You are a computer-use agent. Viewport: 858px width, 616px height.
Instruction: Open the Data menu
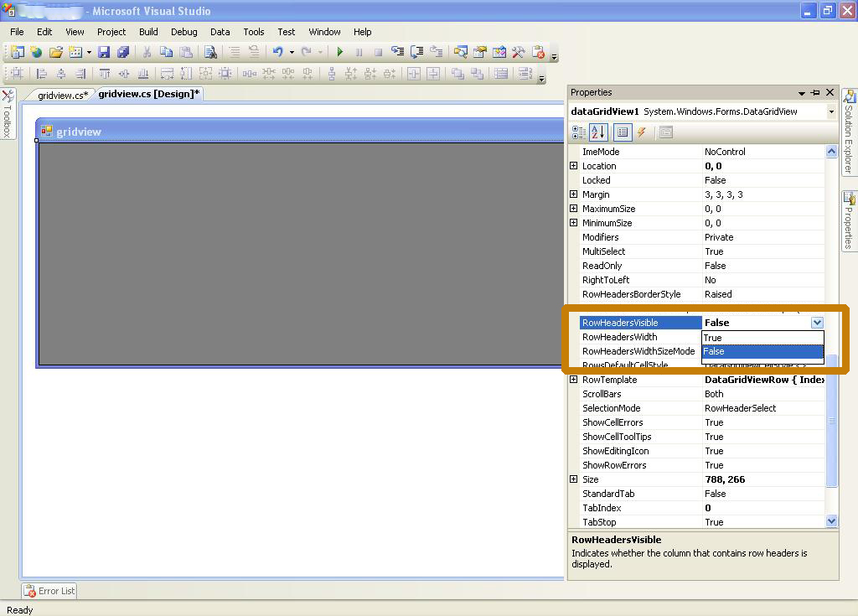coord(220,32)
